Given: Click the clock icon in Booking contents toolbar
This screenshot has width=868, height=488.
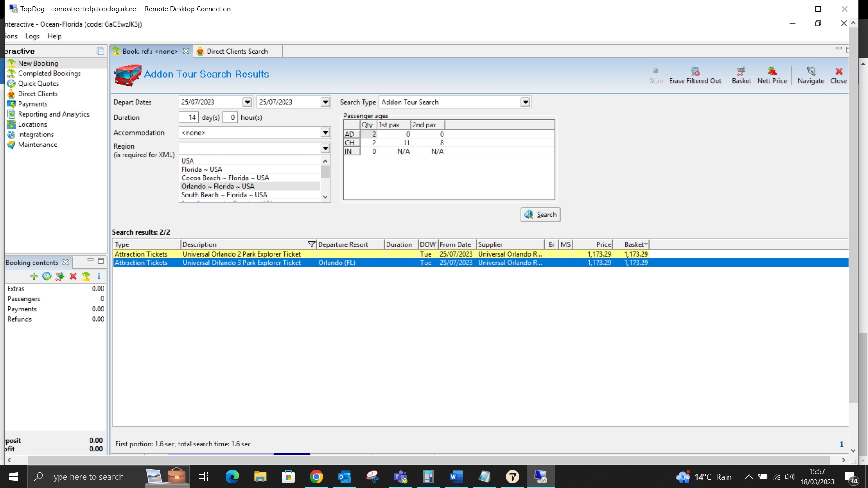Looking at the screenshot, I should point(47,276).
